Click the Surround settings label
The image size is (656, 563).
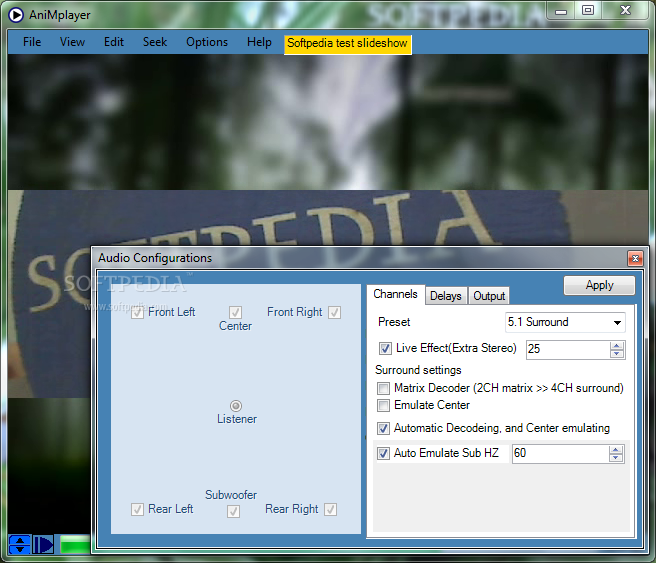coord(418,370)
